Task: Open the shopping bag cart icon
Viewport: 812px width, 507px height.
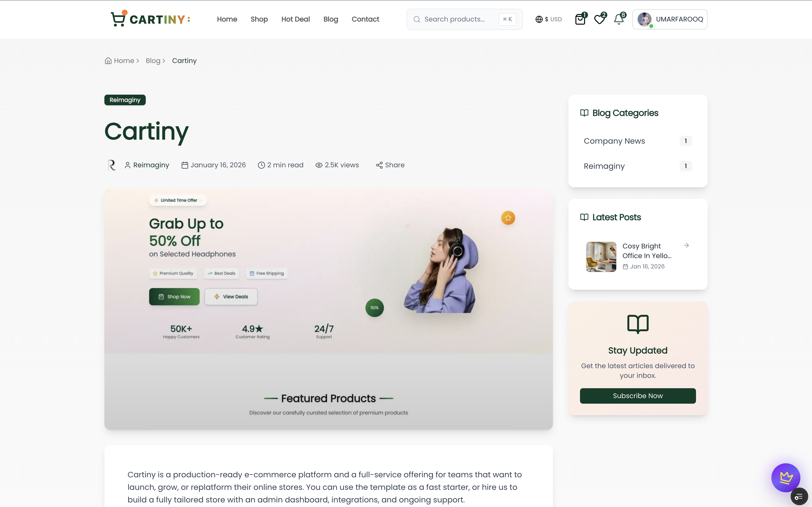Action: click(580, 20)
